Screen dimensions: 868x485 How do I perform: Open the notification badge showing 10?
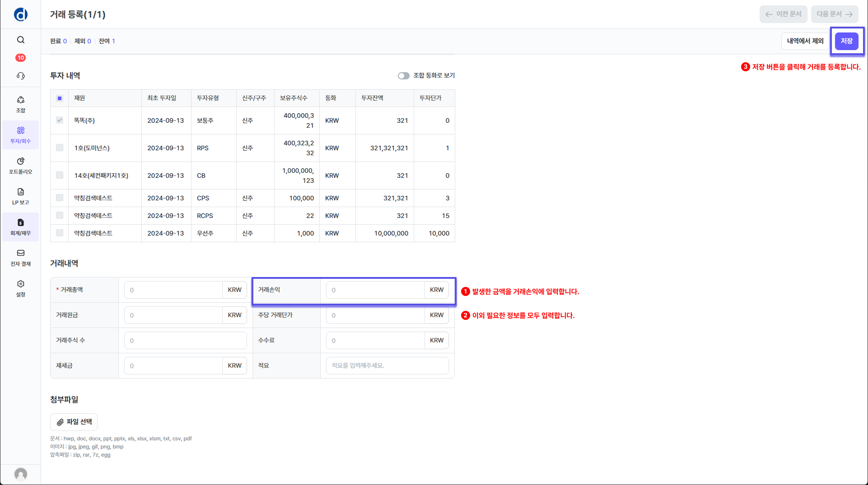tap(20, 58)
